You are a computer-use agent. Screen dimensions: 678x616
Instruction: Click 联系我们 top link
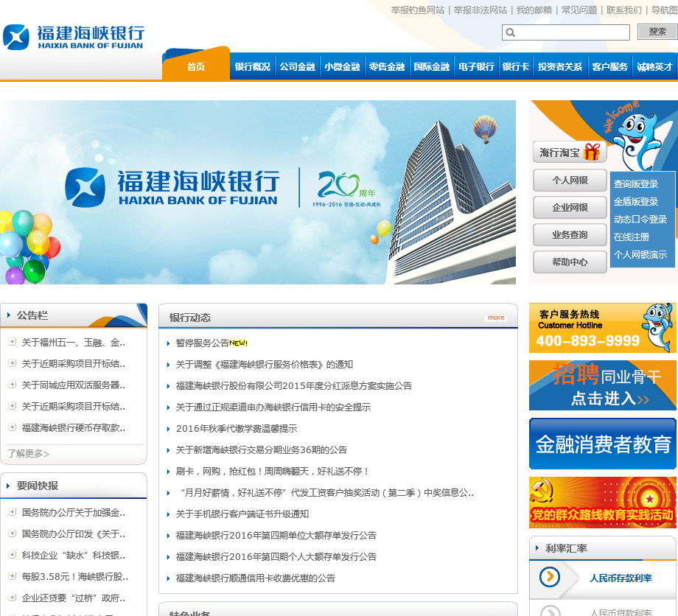[624, 10]
